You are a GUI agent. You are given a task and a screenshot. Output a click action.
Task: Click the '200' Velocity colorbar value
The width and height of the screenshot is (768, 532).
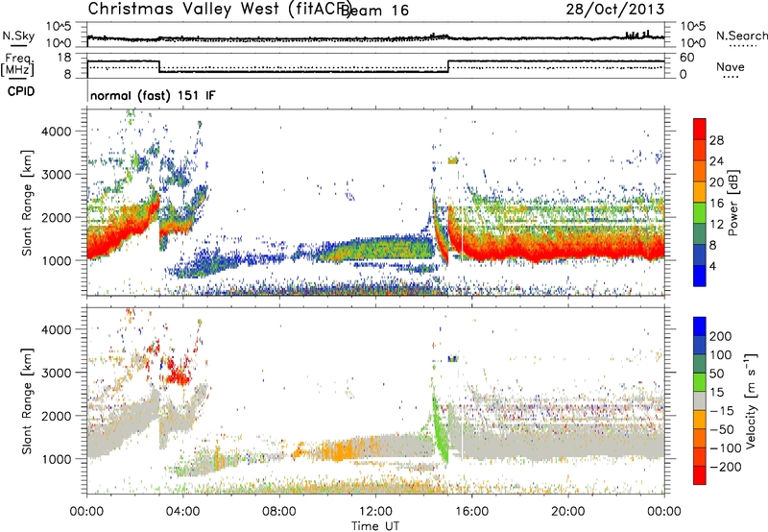[721, 336]
